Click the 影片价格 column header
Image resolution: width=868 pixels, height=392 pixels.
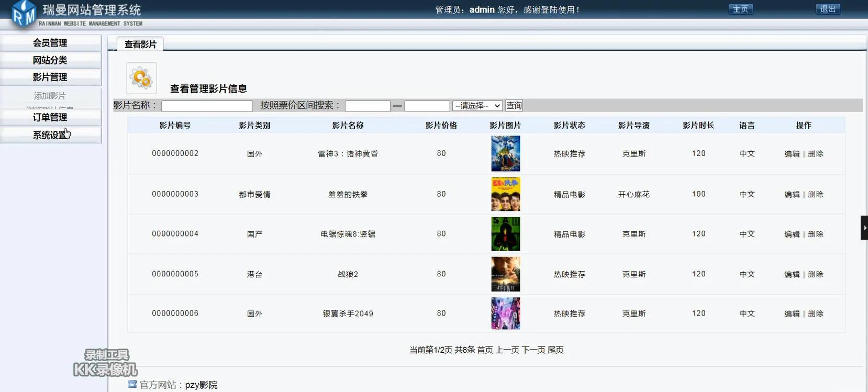(x=441, y=125)
